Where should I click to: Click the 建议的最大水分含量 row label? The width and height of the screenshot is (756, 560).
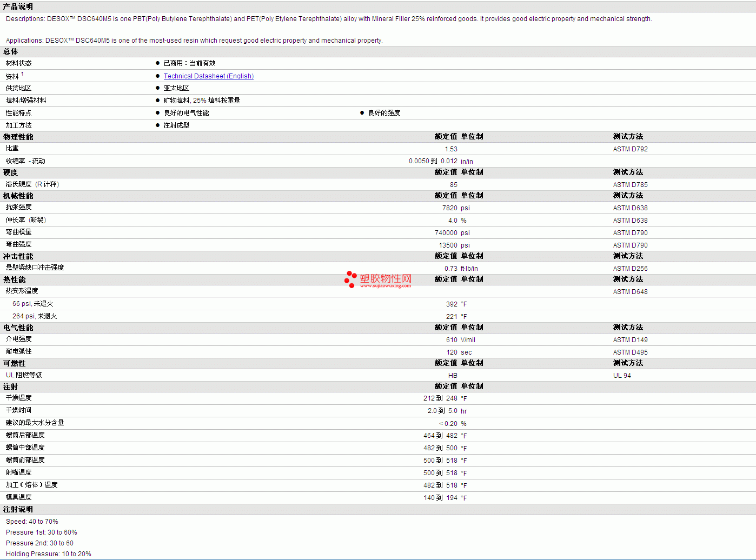coord(35,423)
